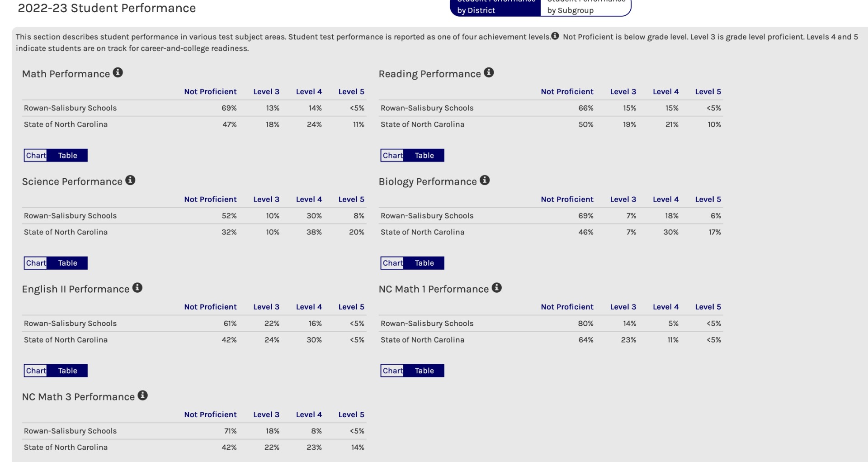The height and width of the screenshot is (462, 868).
Task: Show English II Performance as Chart
Action: (36, 371)
